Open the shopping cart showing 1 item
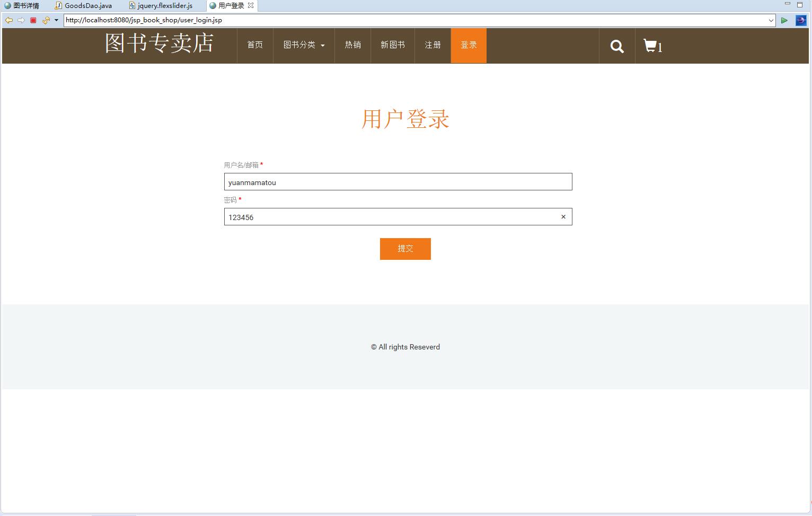The image size is (812, 516). [651, 46]
